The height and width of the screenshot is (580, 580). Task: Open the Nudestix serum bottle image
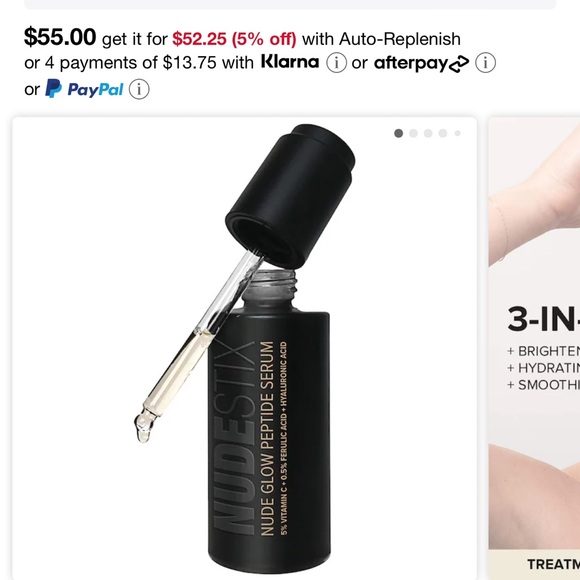[245, 348]
